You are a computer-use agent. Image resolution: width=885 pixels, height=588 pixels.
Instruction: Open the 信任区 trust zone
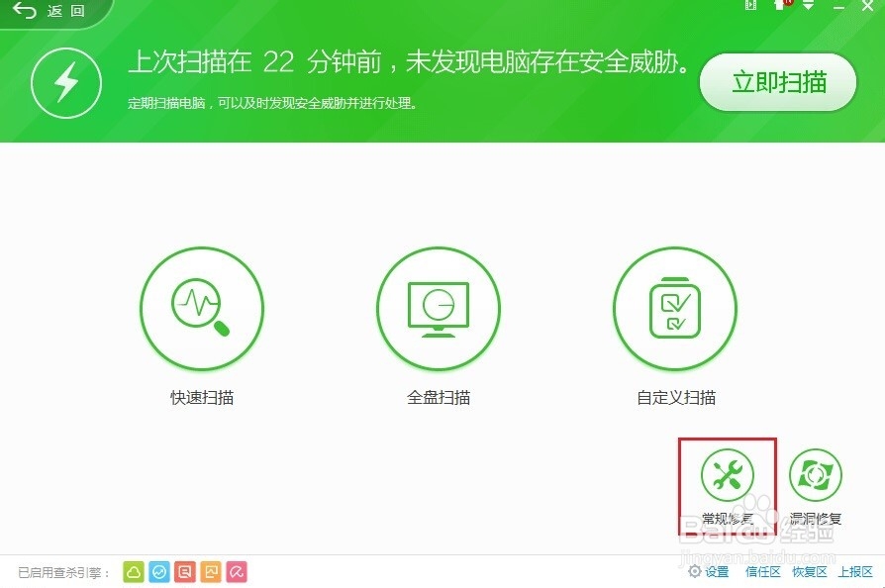pos(762,572)
